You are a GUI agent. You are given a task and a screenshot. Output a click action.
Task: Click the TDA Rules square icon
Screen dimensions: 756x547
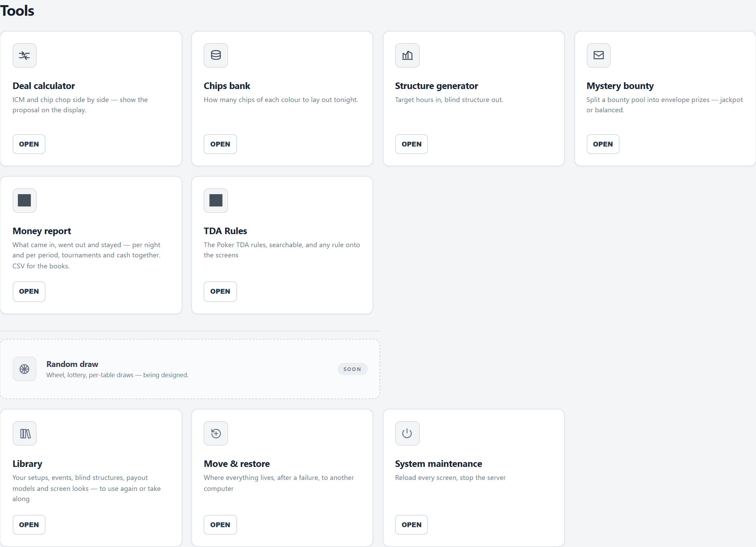tap(216, 201)
